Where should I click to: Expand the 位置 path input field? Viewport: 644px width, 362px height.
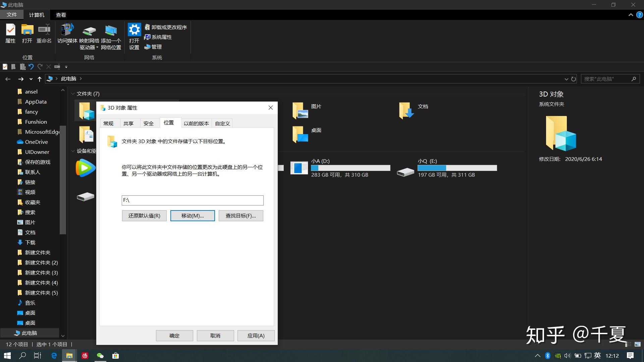tap(193, 200)
